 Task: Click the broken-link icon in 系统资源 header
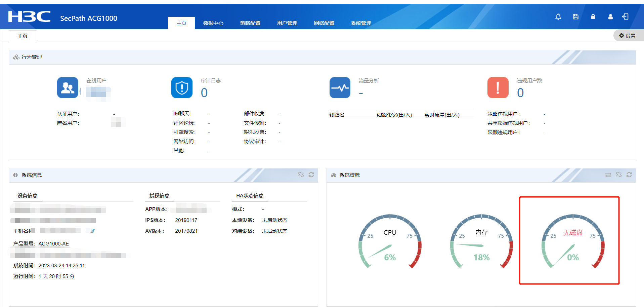click(619, 175)
